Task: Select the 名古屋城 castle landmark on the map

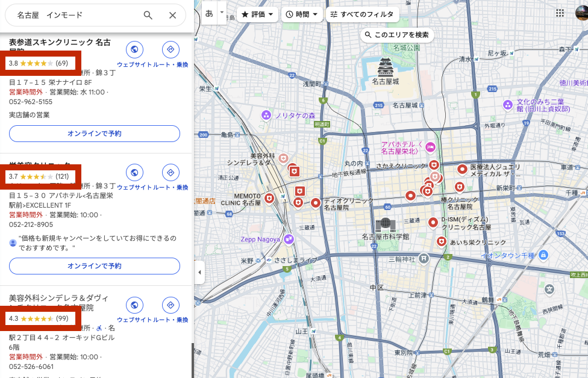Action: tap(385, 67)
